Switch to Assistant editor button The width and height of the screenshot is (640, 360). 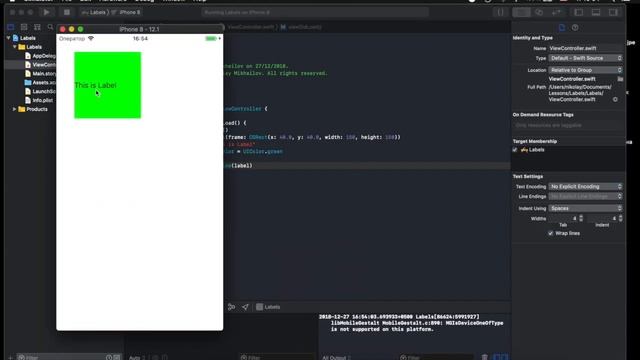tap(539, 12)
